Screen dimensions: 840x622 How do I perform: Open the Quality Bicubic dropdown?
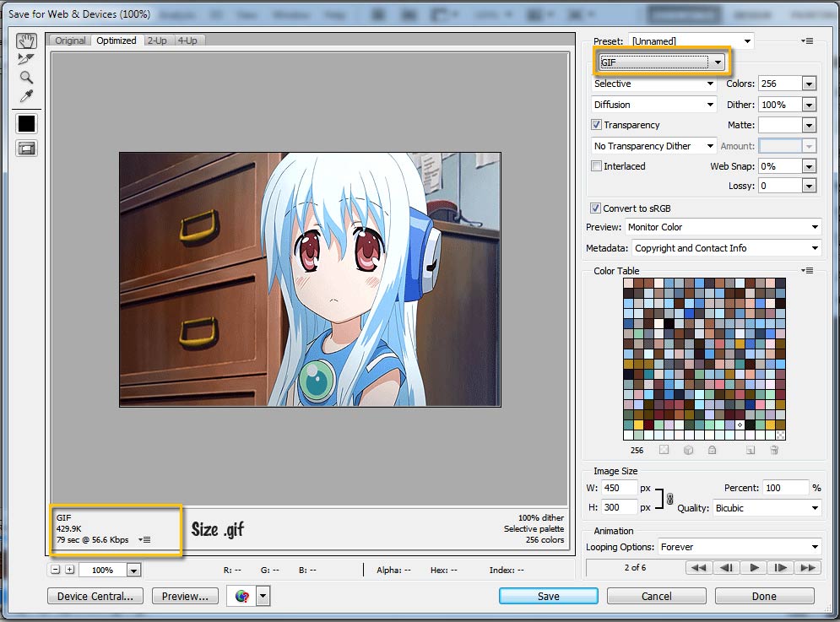pyautogui.click(x=767, y=508)
